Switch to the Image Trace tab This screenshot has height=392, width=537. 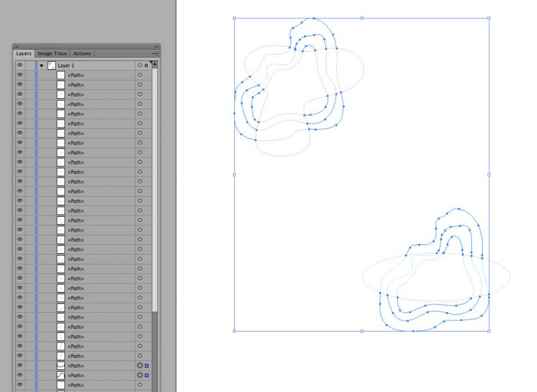click(52, 53)
